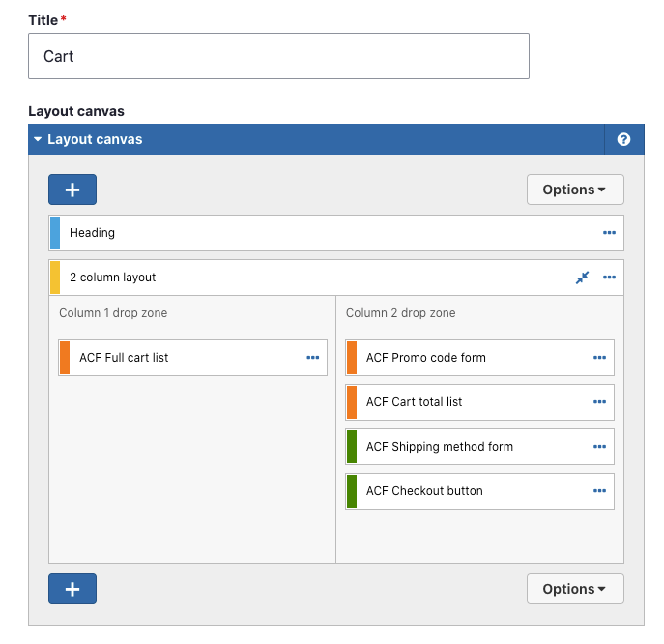Collapse the 2 column layout with arrows icon
Screen dimensions: 664x644
point(582,278)
